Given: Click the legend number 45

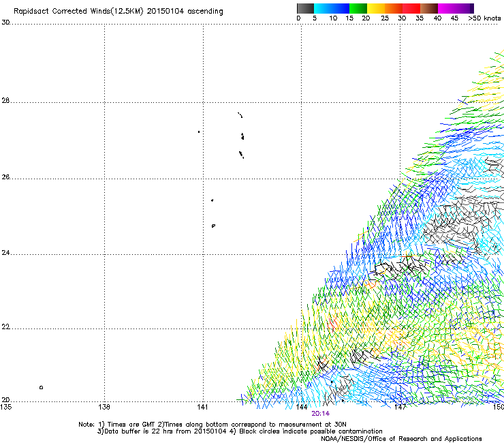Looking at the screenshot, I should pyautogui.click(x=454, y=18).
